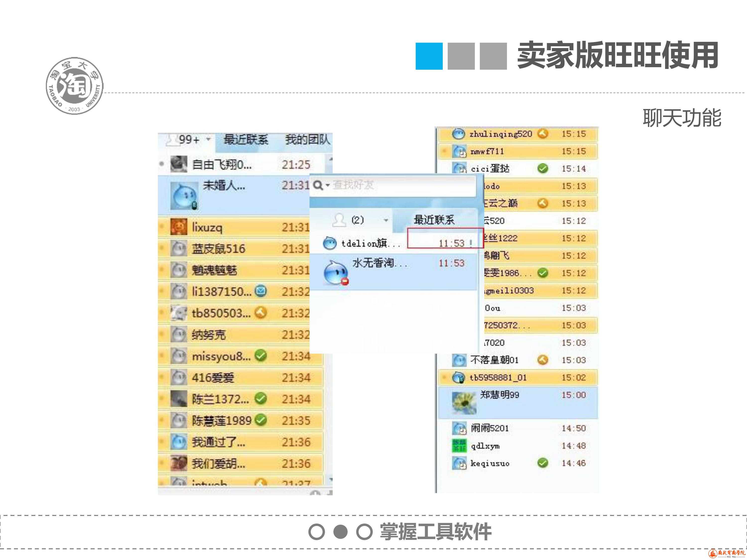Click the 21:25 timestamp in the 自由飞翔0... row
The height and width of the screenshot is (560, 747).
pyautogui.click(x=296, y=165)
